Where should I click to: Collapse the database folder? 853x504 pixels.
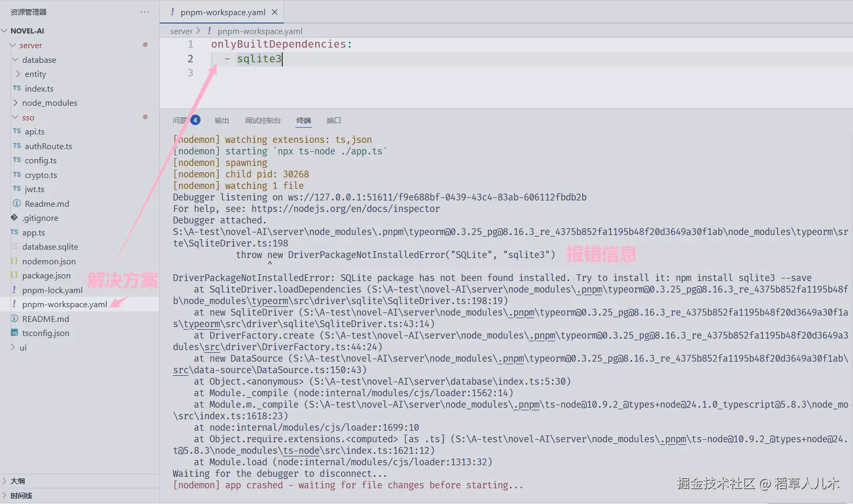click(x=15, y=60)
